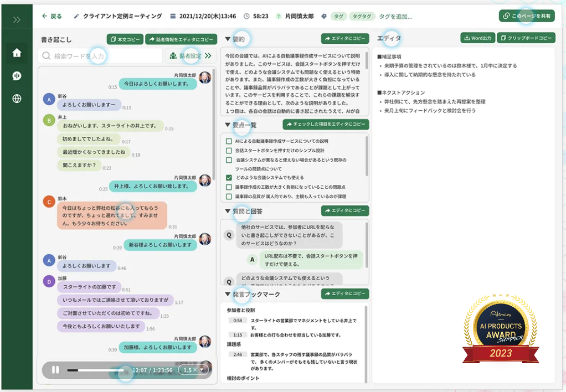The height and width of the screenshot is (392, 566).
Task: Click 話者情報をエディタにコピー
Action: coord(181,39)
